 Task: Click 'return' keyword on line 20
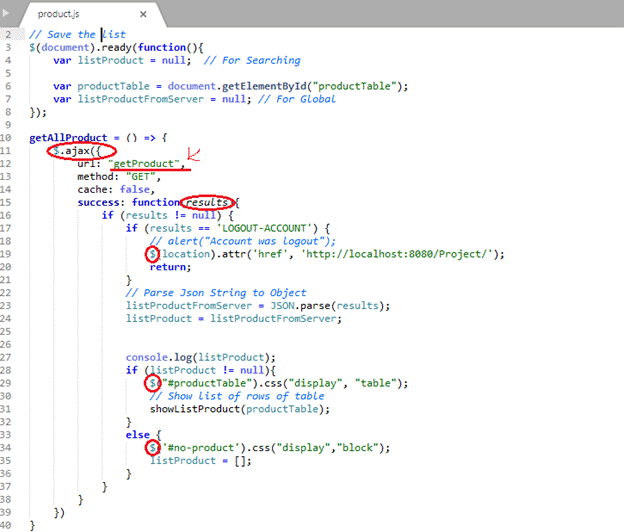168,267
